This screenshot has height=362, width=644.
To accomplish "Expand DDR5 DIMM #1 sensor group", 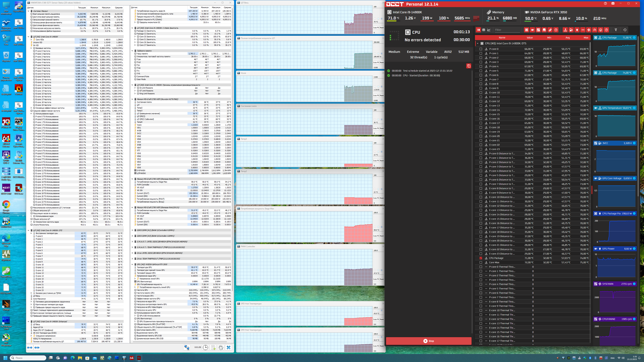I will pyautogui.click(x=132, y=230).
